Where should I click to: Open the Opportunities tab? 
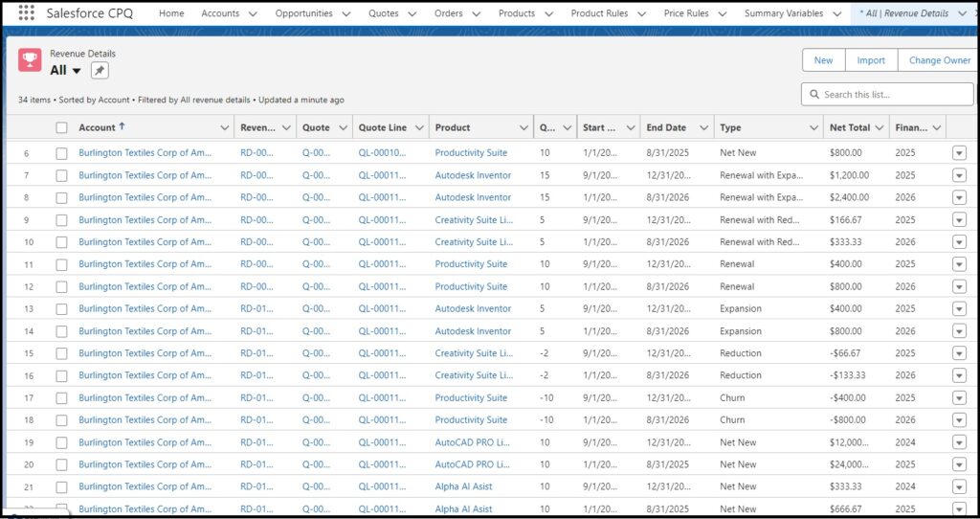pos(303,13)
